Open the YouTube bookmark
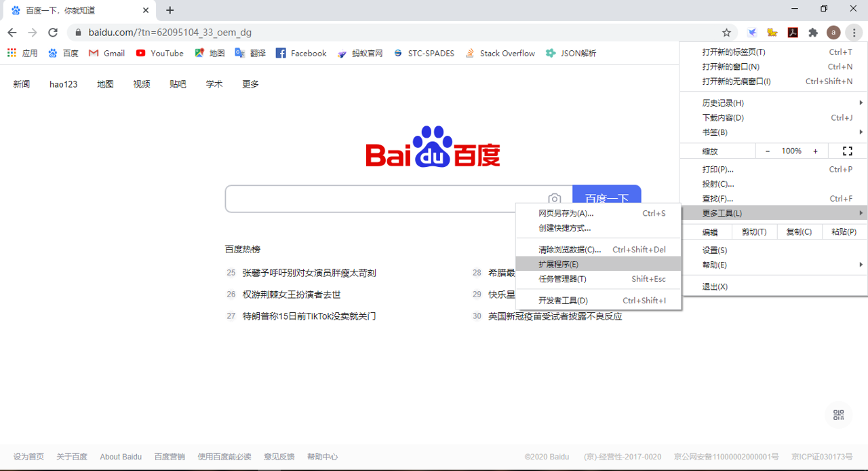 (x=159, y=53)
